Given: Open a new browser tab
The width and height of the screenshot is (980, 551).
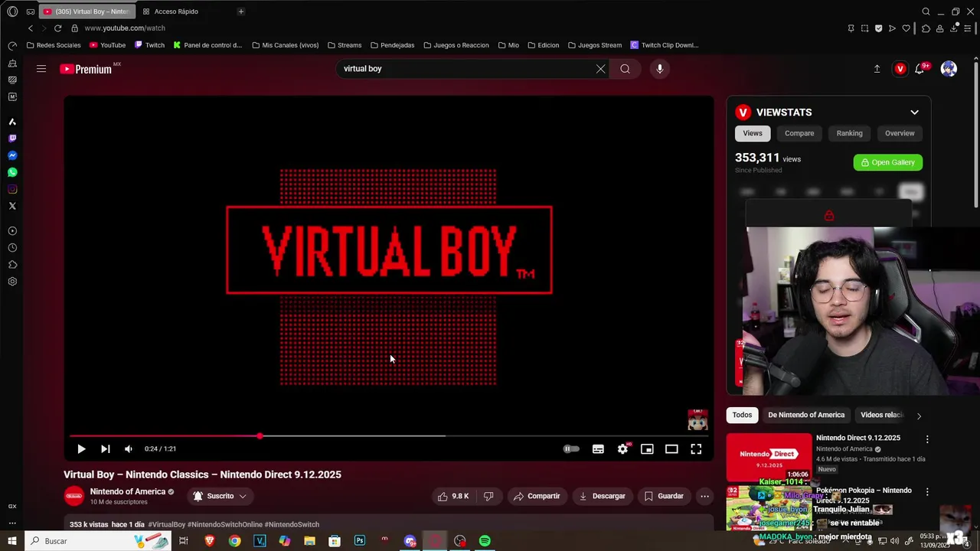Looking at the screenshot, I should coord(240,11).
